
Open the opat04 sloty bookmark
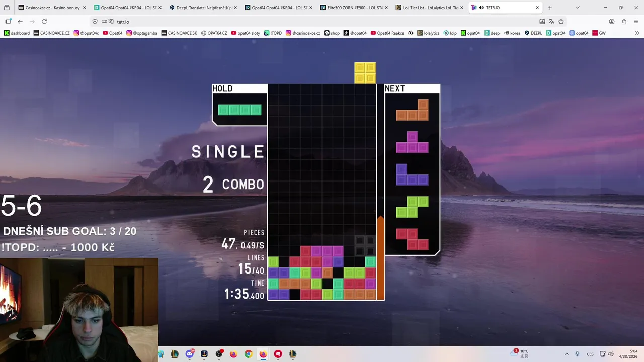246,33
